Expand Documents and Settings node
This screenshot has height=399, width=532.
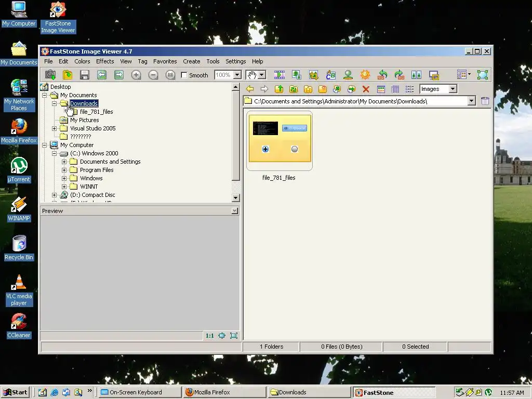[64, 162]
